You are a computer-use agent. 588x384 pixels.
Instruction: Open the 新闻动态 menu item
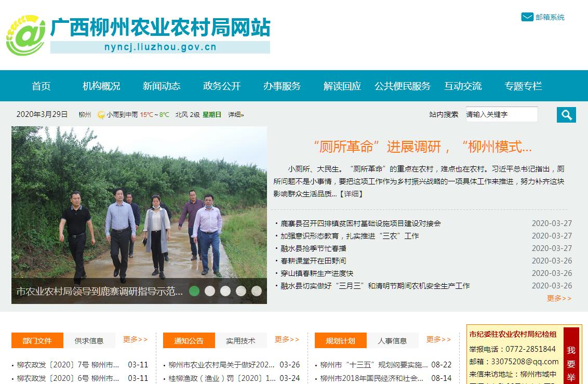(x=162, y=86)
